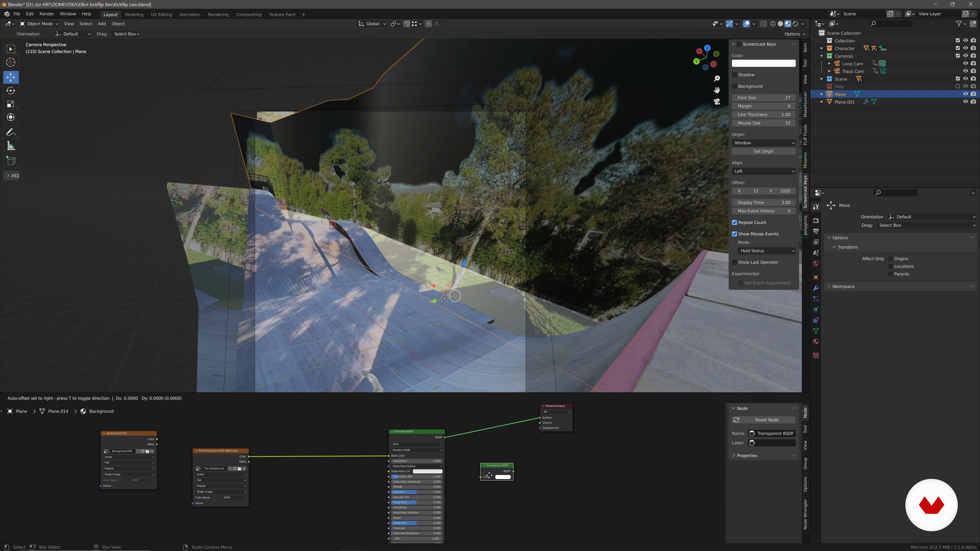Hide Plane.001 with its eye icon
The height and width of the screenshot is (551, 980).
pos(965,102)
